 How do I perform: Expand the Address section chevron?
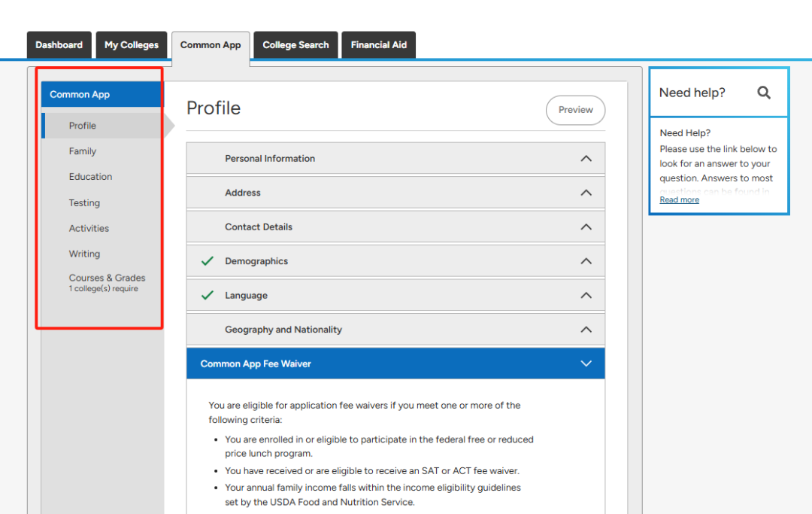coord(586,193)
